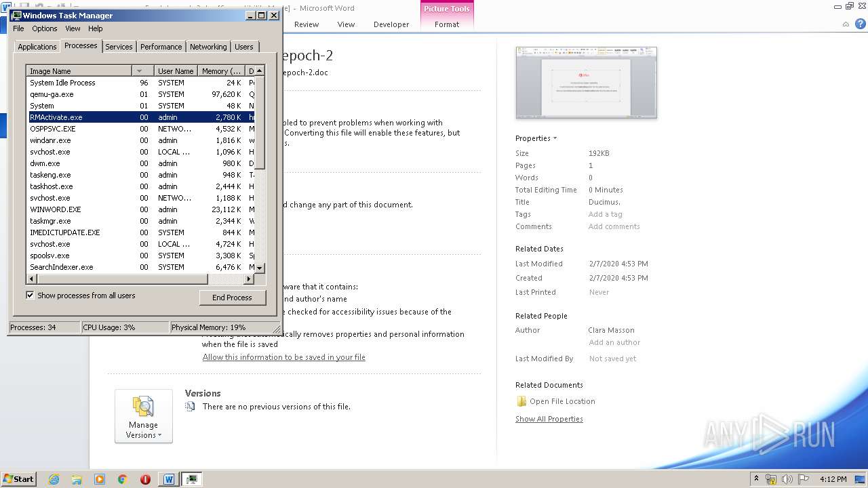Click horizontal scrollbar right arrow in process list
The width and height of the screenshot is (868, 488).
coord(249,279)
